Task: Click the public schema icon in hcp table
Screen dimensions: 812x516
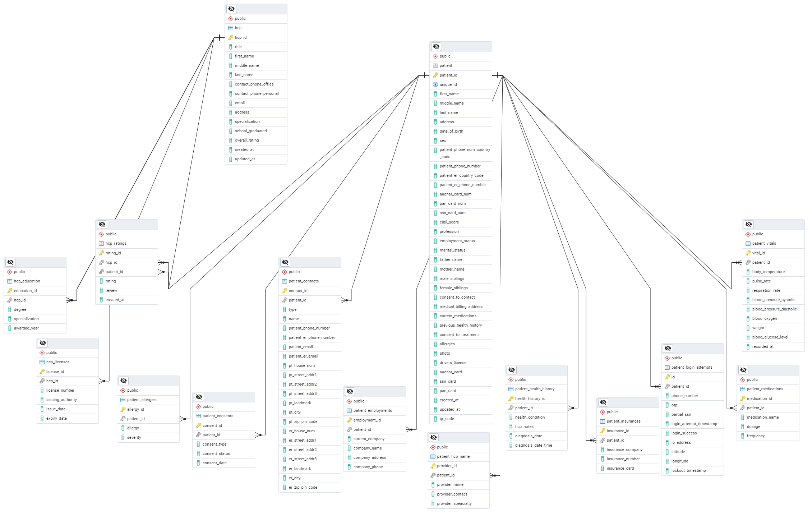Action: [x=231, y=19]
